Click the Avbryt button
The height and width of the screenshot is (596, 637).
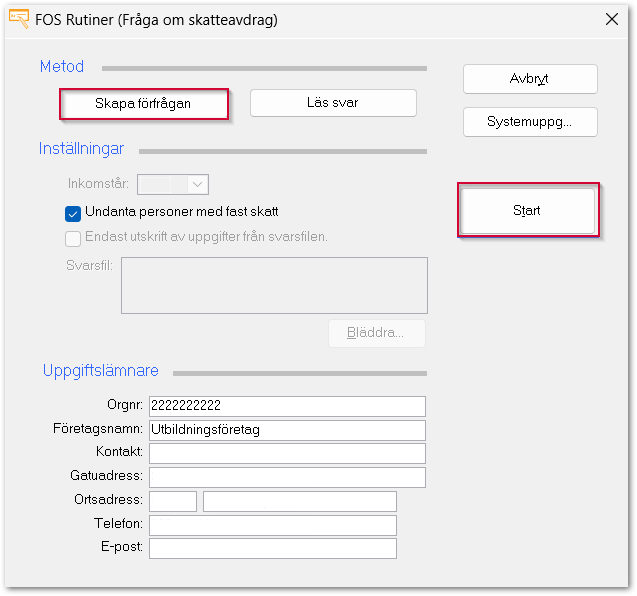[x=530, y=79]
